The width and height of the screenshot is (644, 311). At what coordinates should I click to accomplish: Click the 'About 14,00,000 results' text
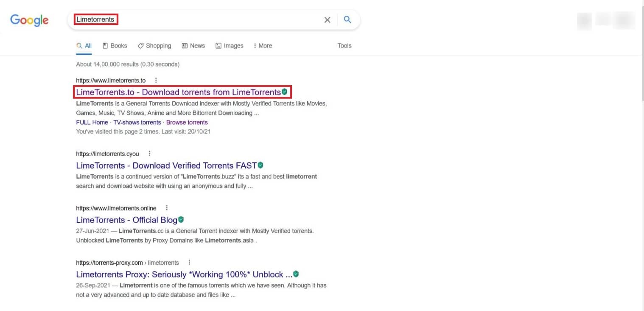(128, 64)
